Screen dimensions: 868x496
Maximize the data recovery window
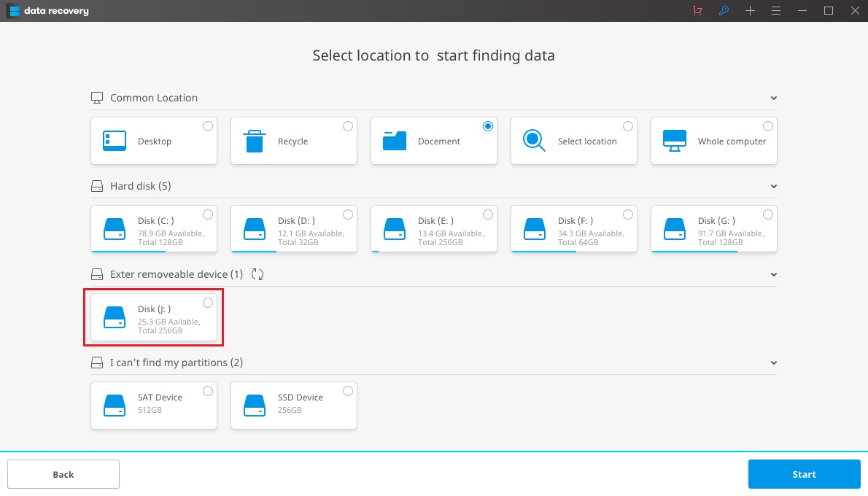tap(829, 10)
